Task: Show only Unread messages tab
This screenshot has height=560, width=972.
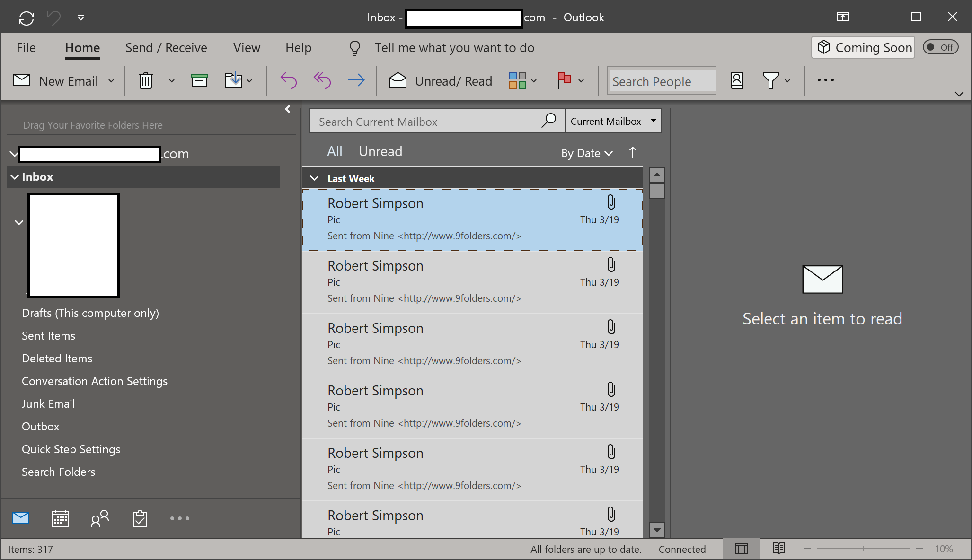Action: pos(380,151)
